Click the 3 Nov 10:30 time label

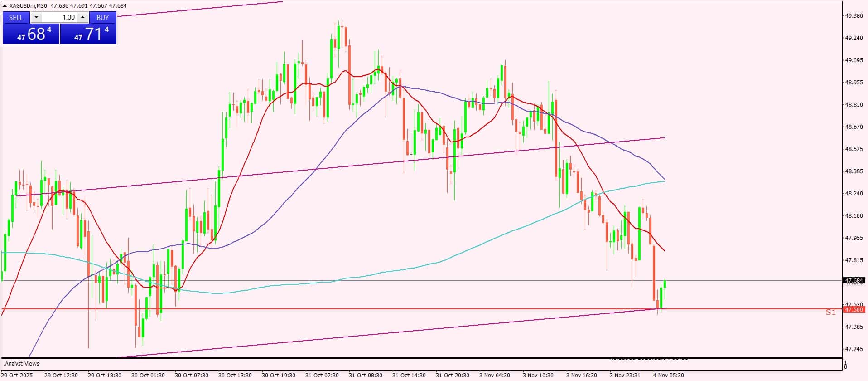pyautogui.click(x=538, y=375)
